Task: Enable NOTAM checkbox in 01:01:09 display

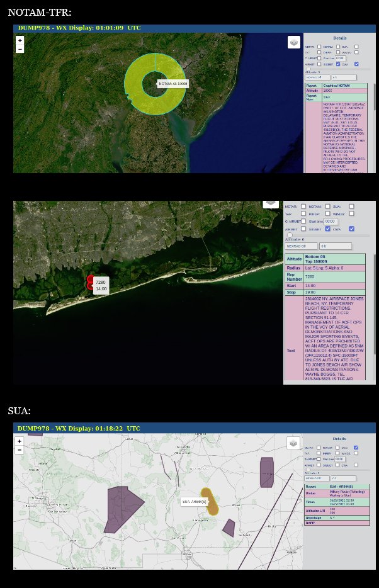Action: click(338, 47)
